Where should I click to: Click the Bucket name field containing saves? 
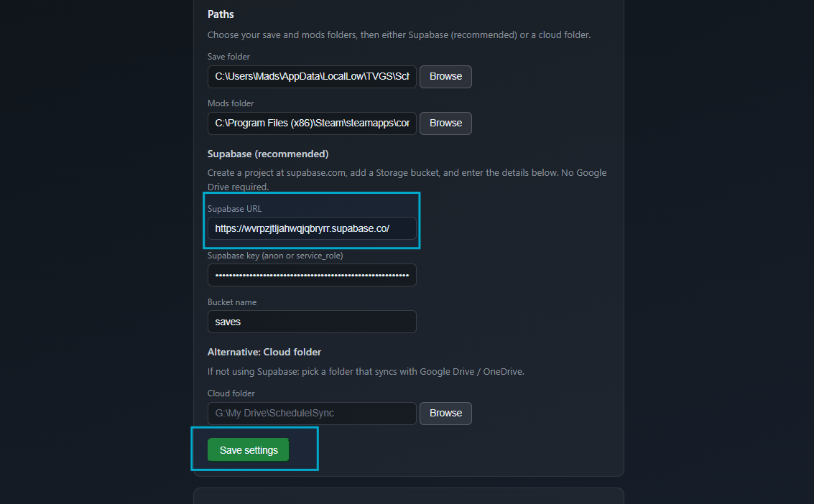[311, 321]
